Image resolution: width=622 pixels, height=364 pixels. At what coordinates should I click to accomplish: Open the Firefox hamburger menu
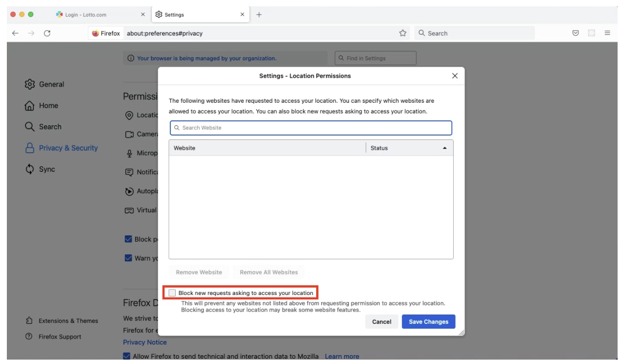[607, 33]
